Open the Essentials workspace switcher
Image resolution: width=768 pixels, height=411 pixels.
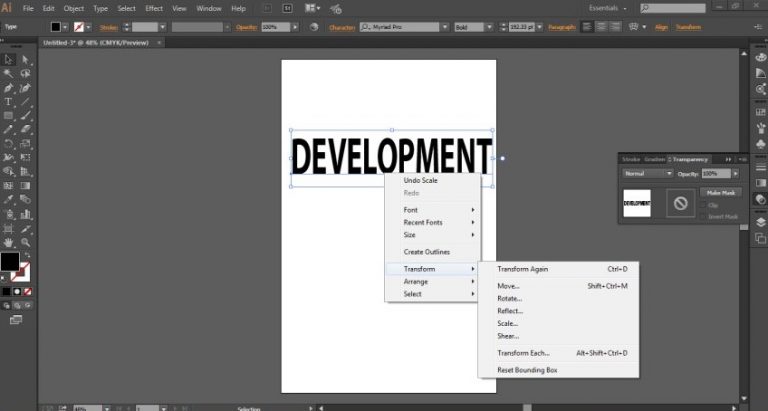607,8
